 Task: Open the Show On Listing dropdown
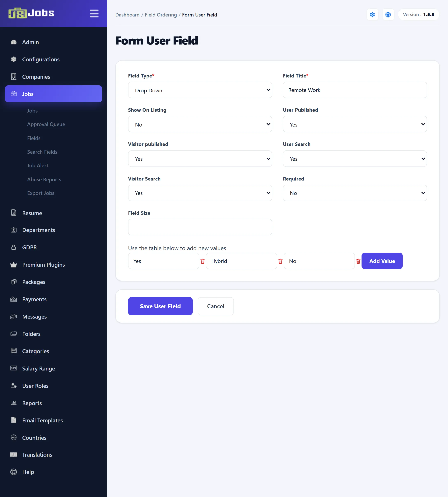(x=200, y=124)
